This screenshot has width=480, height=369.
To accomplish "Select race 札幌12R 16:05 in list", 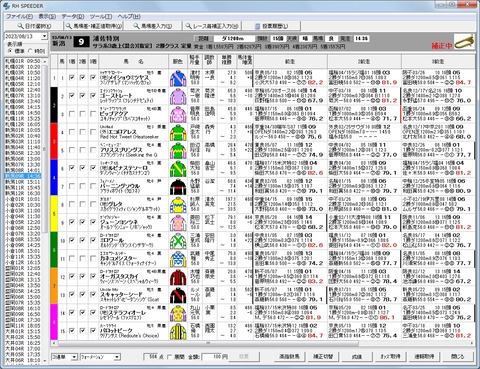I will [x=23, y=124].
